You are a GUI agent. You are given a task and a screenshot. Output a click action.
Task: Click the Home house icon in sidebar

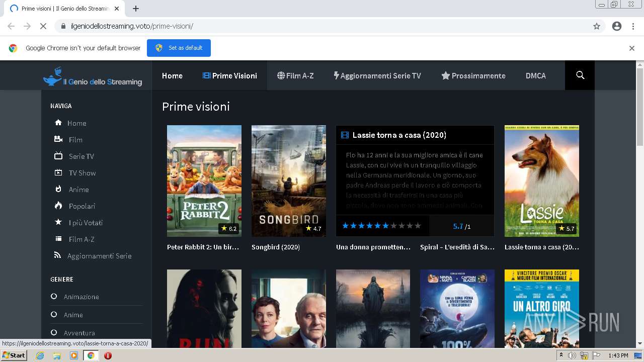pos(58,123)
